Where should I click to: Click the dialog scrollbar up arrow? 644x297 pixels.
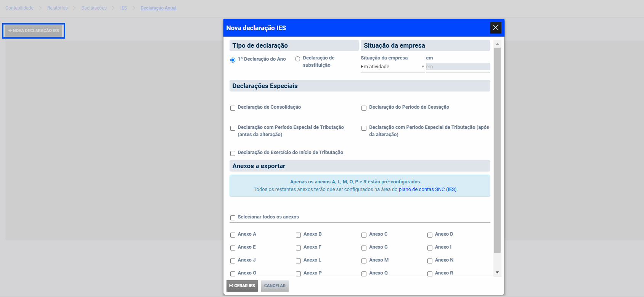[x=497, y=44]
